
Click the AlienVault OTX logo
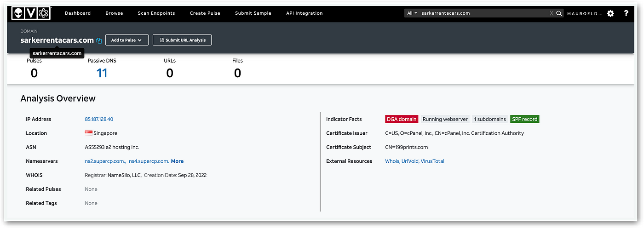click(31, 13)
